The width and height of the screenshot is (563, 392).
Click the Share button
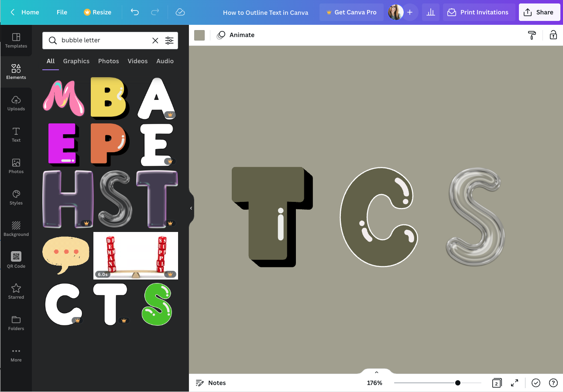(539, 12)
